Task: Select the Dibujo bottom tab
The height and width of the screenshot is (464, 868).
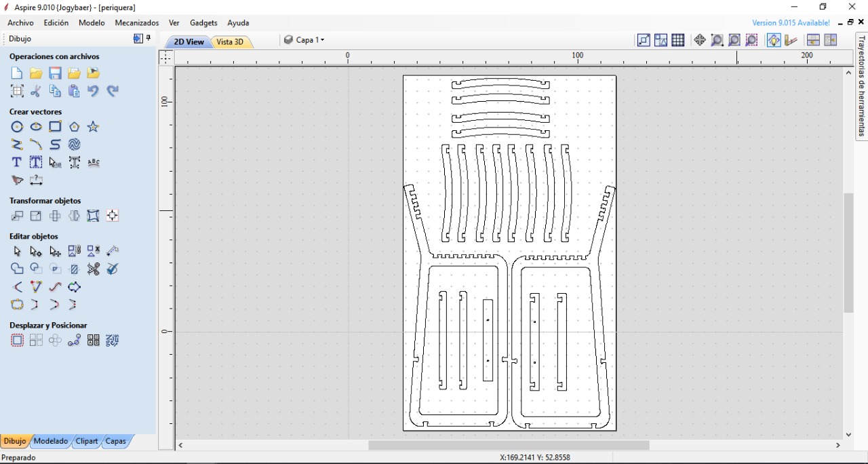Action: point(15,441)
